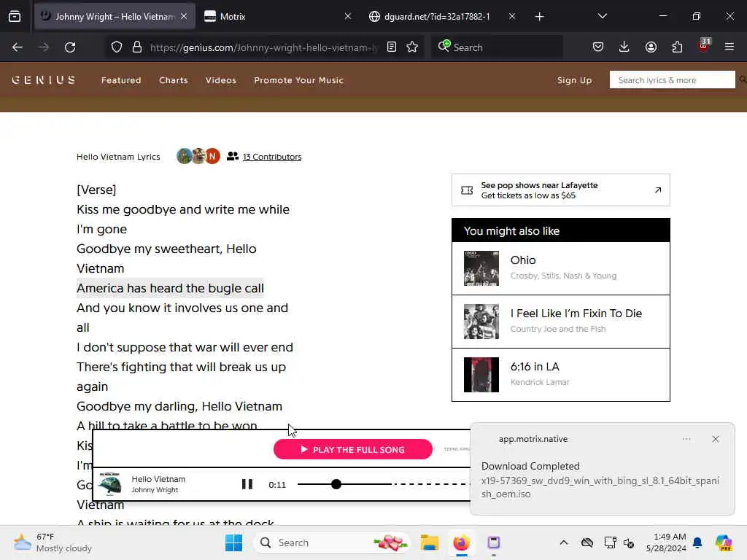This screenshot has width=747, height=560.
Task: Open the clock showing 1:49 AM
Action: (x=665, y=542)
